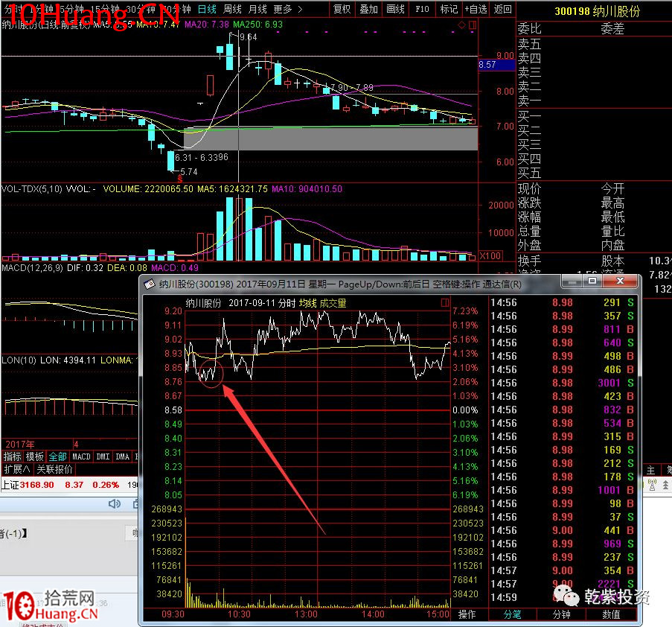Screen dimensions: 672x627
Task: Click the tick row with volume 969
Action: [563, 544]
